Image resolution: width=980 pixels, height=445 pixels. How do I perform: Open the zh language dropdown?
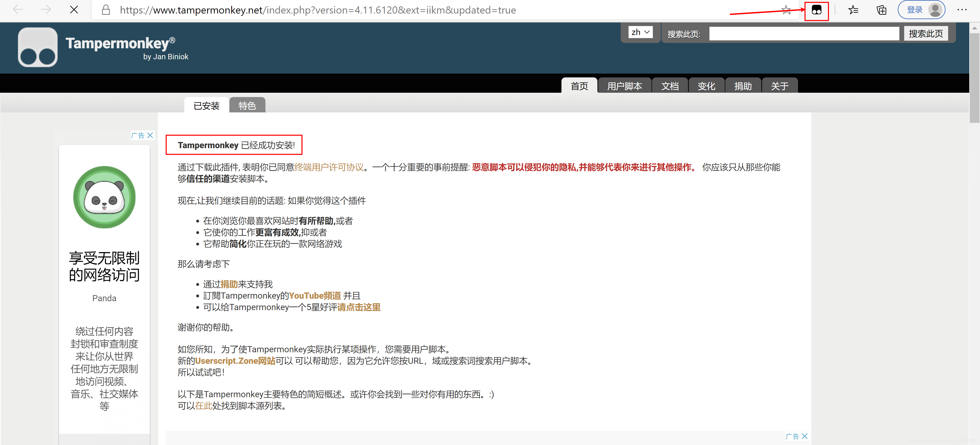(641, 32)
